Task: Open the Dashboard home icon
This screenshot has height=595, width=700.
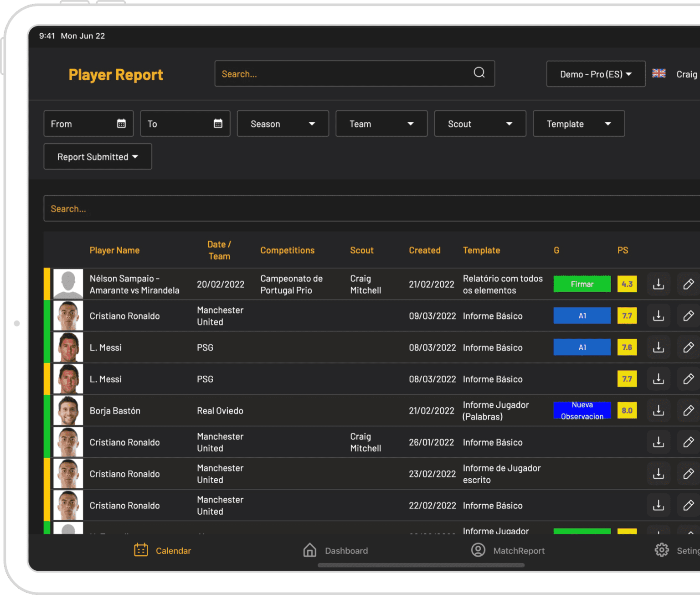Action: click(309, 550)
